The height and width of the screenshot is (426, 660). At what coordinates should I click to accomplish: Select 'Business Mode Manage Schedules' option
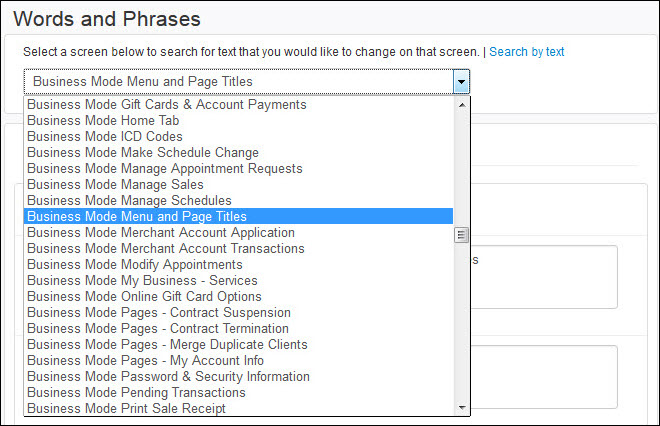(129, 200)
